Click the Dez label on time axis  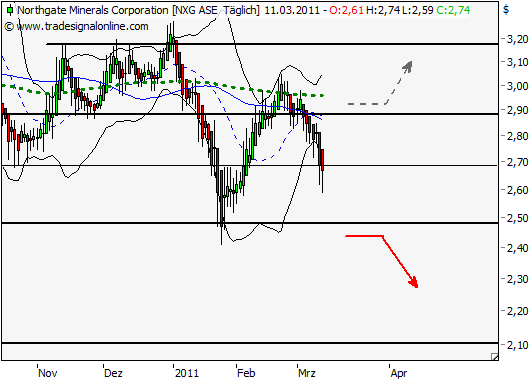coord(113,373)
